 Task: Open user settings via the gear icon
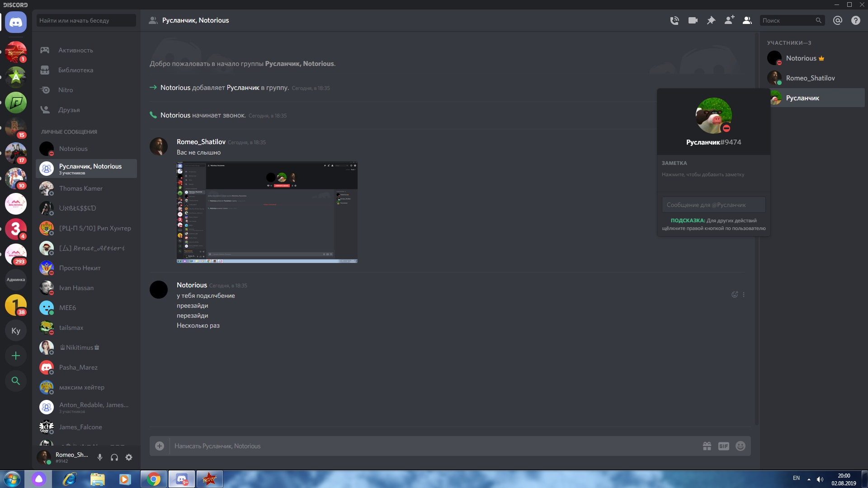[129, 457]
